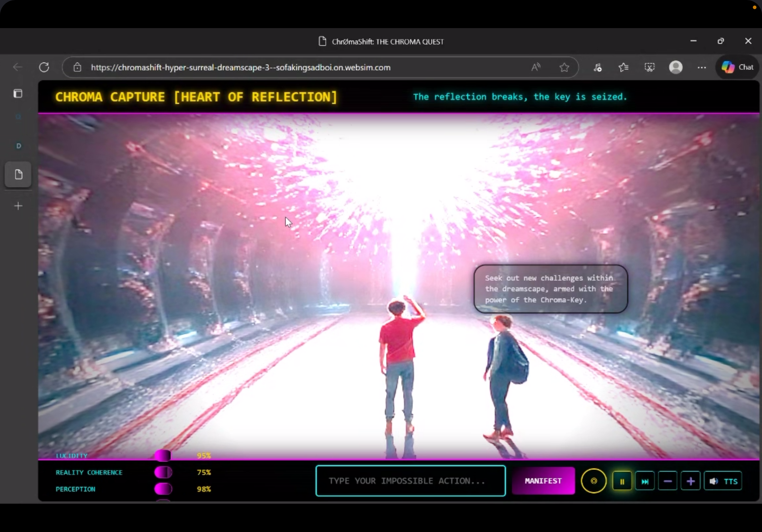Click the Reality Coherence meter bar
Image resolution: width=762 pixels, height=532 pixels.
163,472
